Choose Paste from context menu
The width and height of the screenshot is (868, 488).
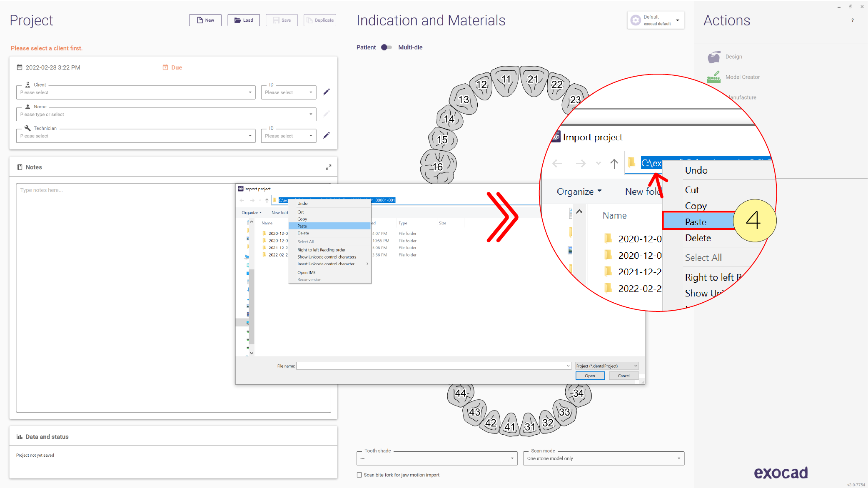pos(329,226)
